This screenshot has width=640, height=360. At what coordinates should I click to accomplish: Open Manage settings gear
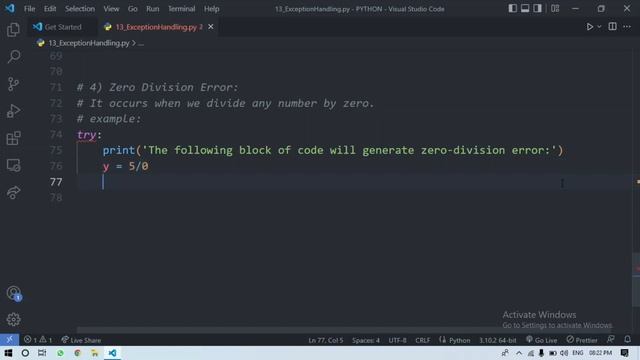point(13,319)
